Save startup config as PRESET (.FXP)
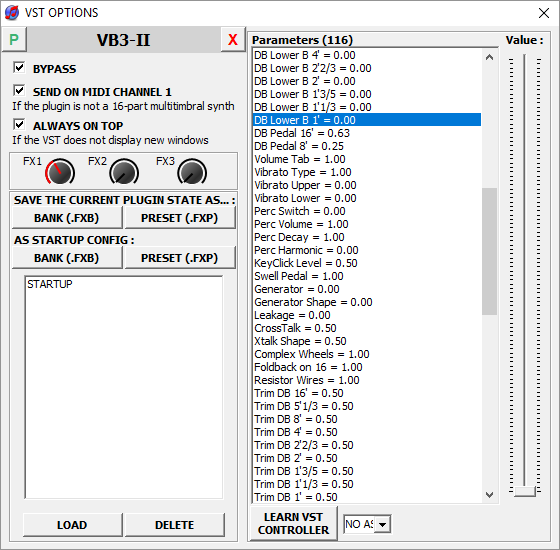 pos(180,258)
